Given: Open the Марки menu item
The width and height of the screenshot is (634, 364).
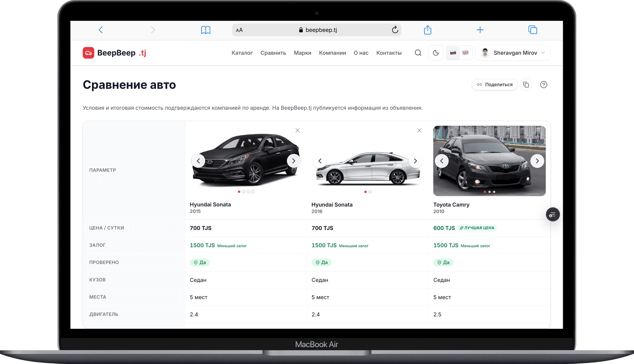Looking at the screenshot, I should (x=302, y=53).
